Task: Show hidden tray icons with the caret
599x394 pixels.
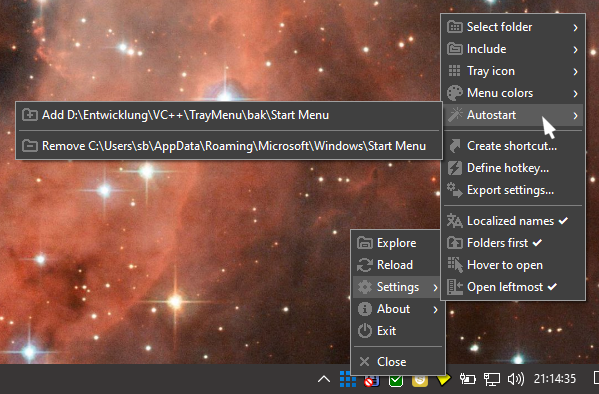Action: pyautogui.click(x=324, y=379)
